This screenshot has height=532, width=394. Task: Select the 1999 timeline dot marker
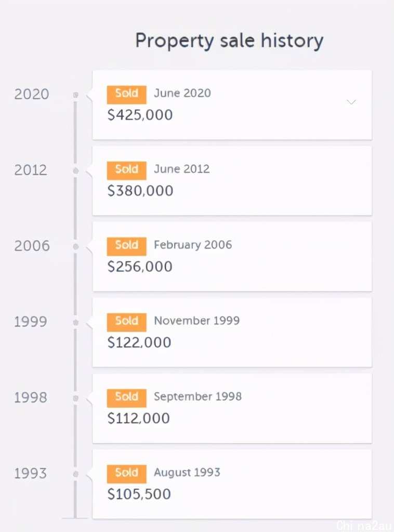pyautogui.click(x=76, y=322)
